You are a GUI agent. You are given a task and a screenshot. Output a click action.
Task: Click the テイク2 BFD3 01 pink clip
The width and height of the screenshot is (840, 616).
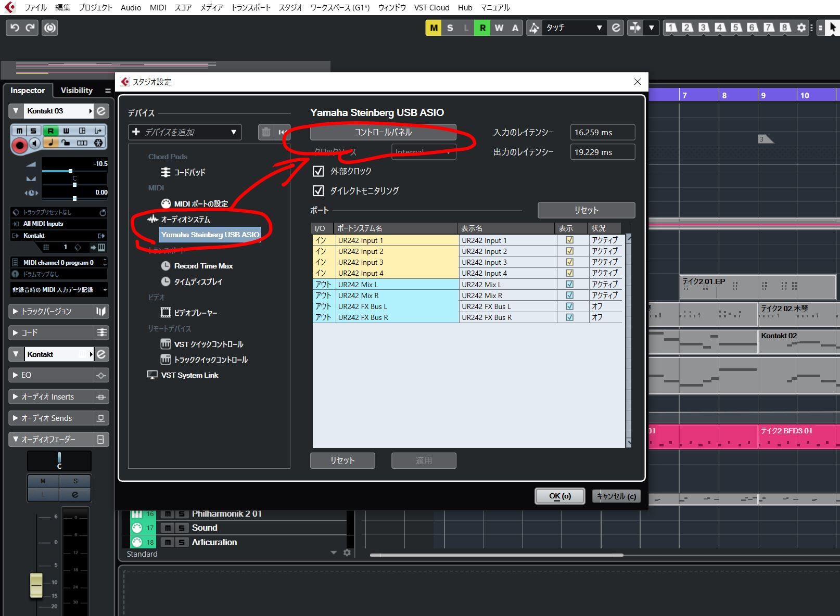click(798, 436)
